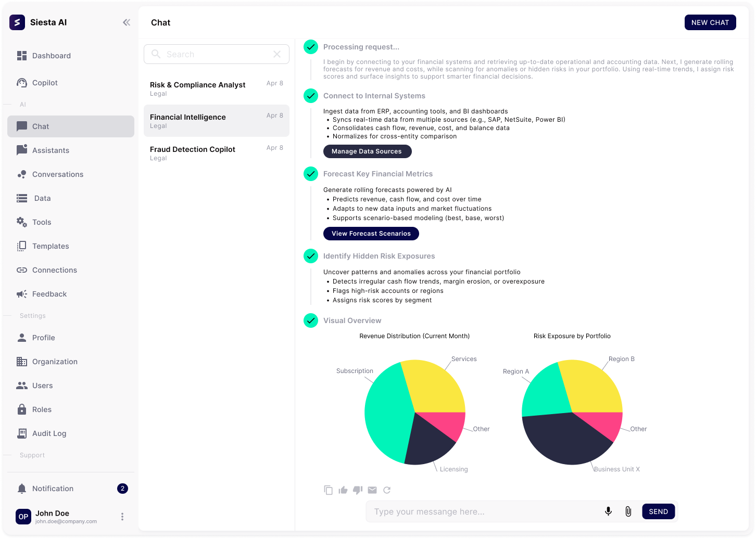Clear search with the X icon
This screenshot has height=539, width=756.
277,54
